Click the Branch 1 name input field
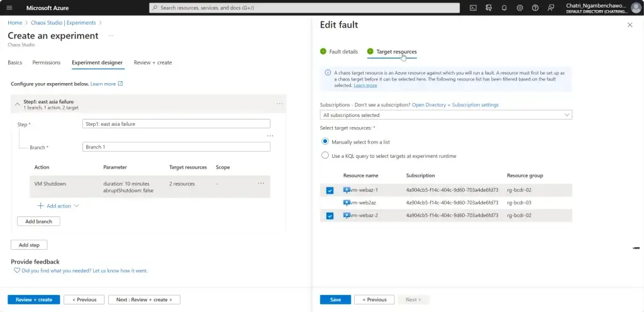Viewport: 644px width, 312px height. 176,147
